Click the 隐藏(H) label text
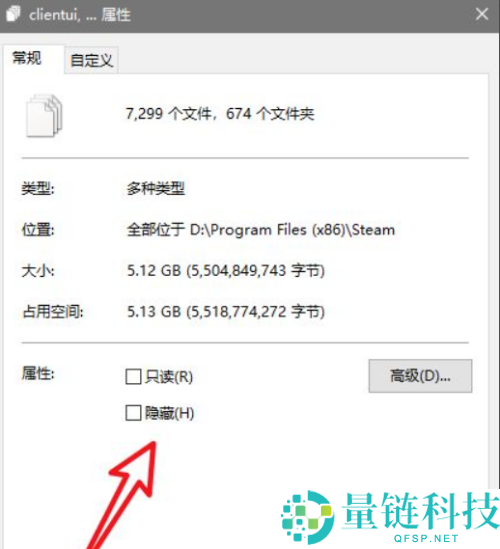 click(169, 413)
